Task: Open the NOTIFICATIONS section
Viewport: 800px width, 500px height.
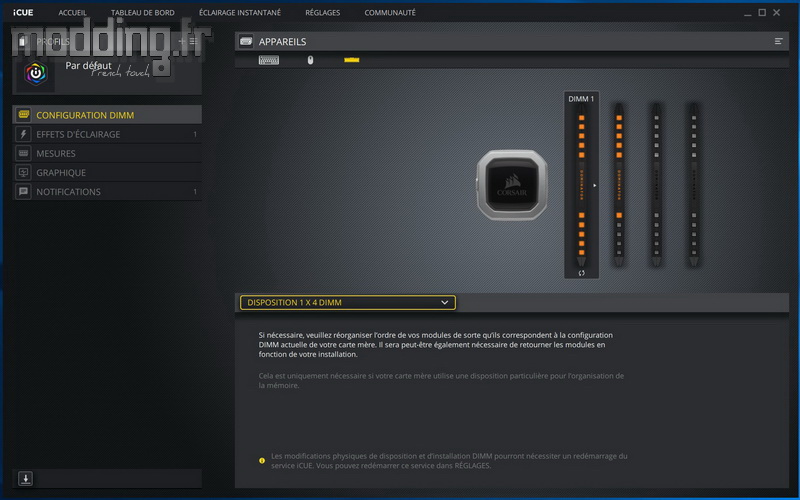Action: click(107, 191)
